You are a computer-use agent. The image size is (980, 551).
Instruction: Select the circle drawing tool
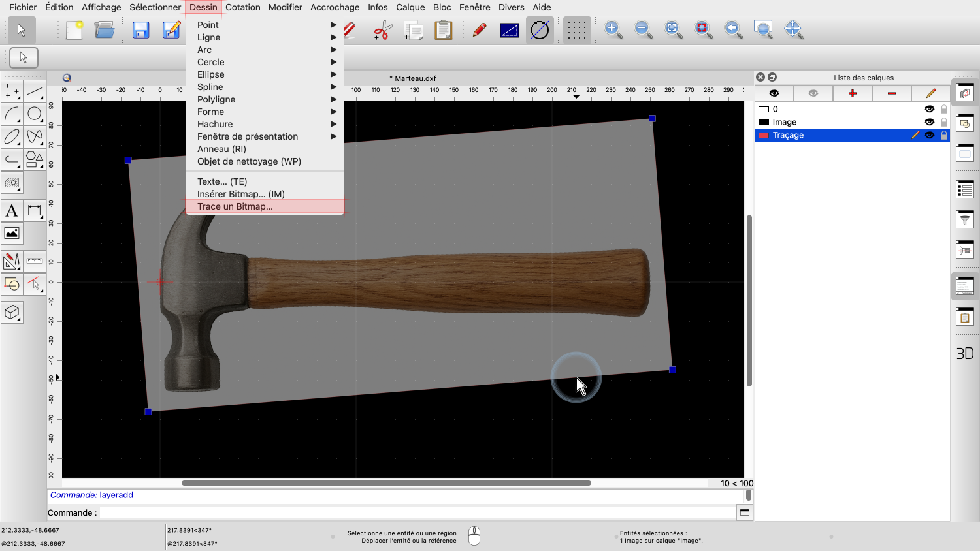[35, 114]
